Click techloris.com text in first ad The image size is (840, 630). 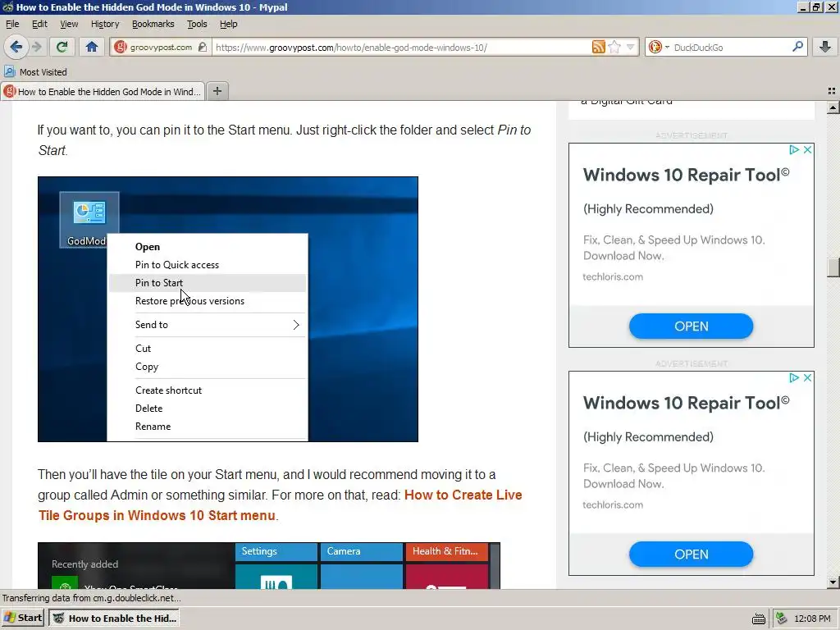coord(613,277)
